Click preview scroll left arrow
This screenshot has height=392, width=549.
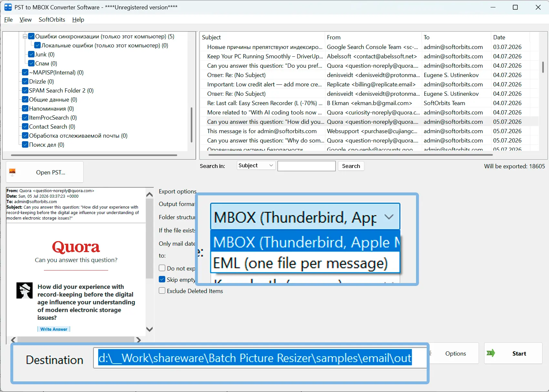click(13, 340)
